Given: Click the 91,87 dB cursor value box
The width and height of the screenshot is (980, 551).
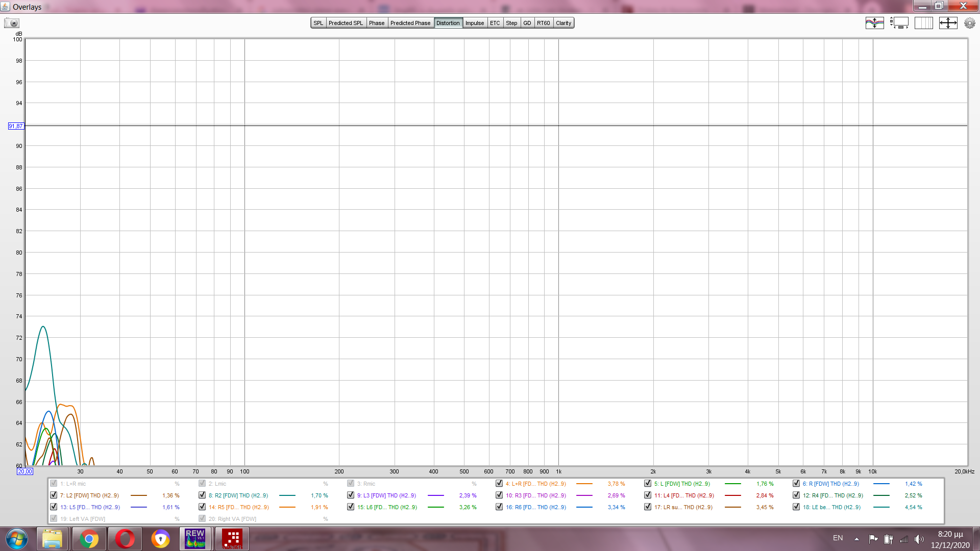Looking at the screenshot, I should click(16, 126).
